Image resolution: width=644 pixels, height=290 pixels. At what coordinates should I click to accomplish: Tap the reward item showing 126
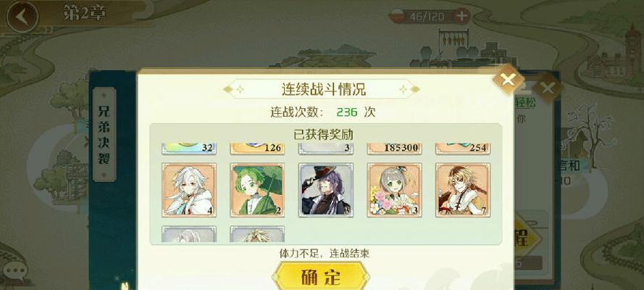257,149
